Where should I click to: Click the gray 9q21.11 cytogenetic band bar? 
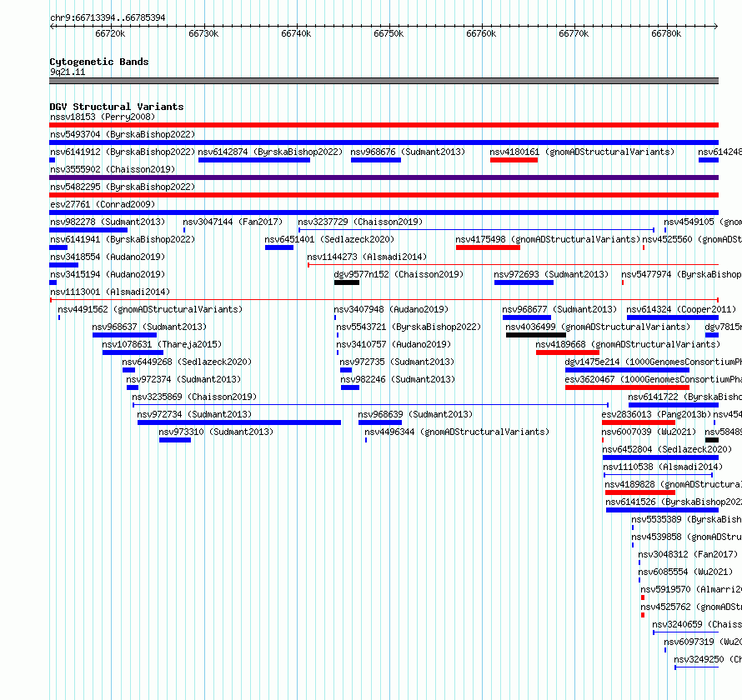[384, 81]
